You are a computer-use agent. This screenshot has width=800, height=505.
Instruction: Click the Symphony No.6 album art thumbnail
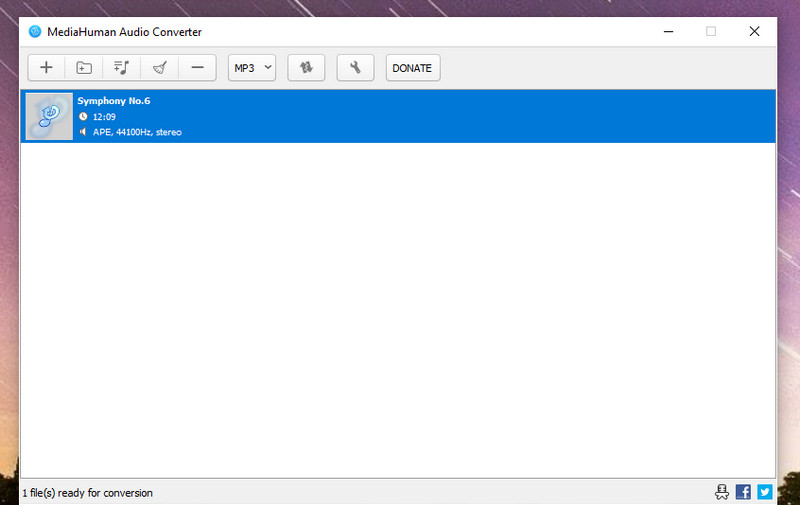[48, 116]
